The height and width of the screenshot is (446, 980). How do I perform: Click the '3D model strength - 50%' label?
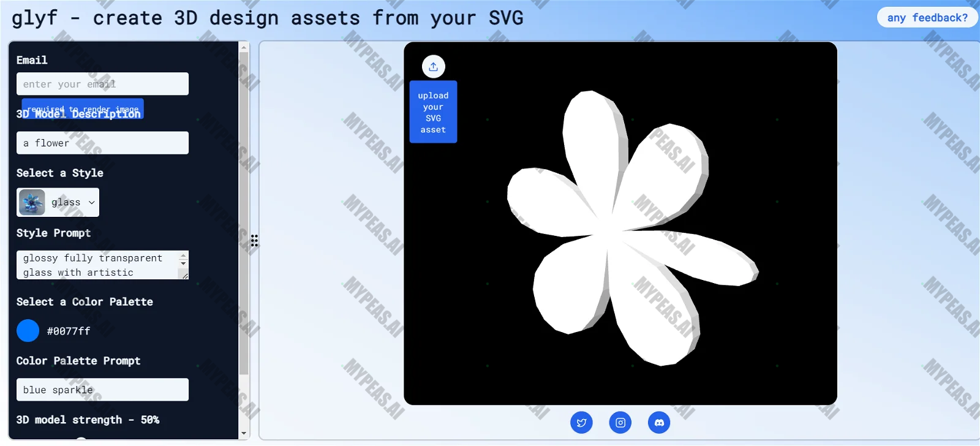(x=88, y=420)
